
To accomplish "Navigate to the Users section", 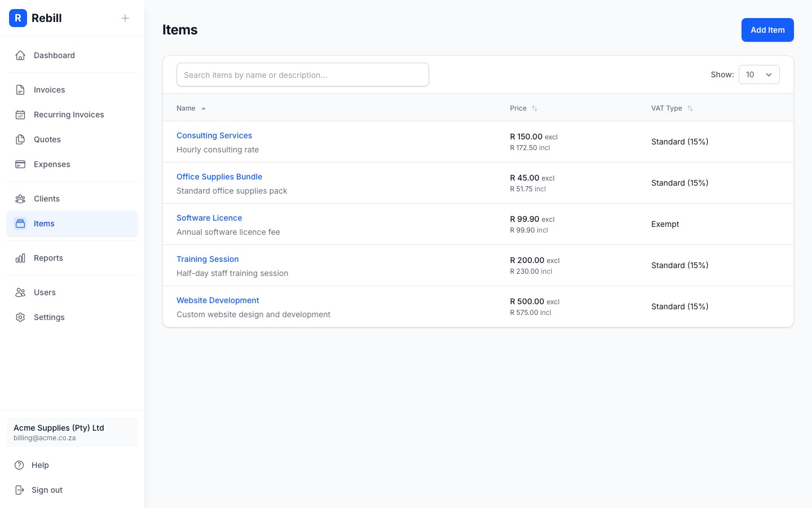I will pos(45,292).
